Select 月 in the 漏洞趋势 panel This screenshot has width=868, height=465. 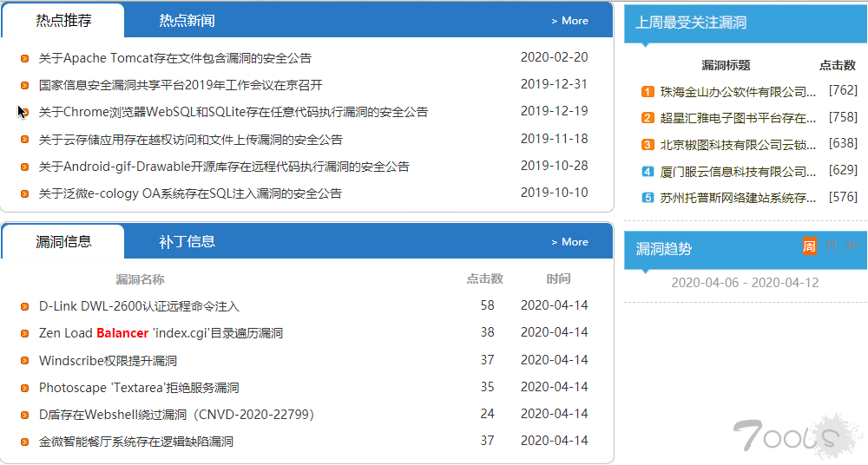click(831, 246)
